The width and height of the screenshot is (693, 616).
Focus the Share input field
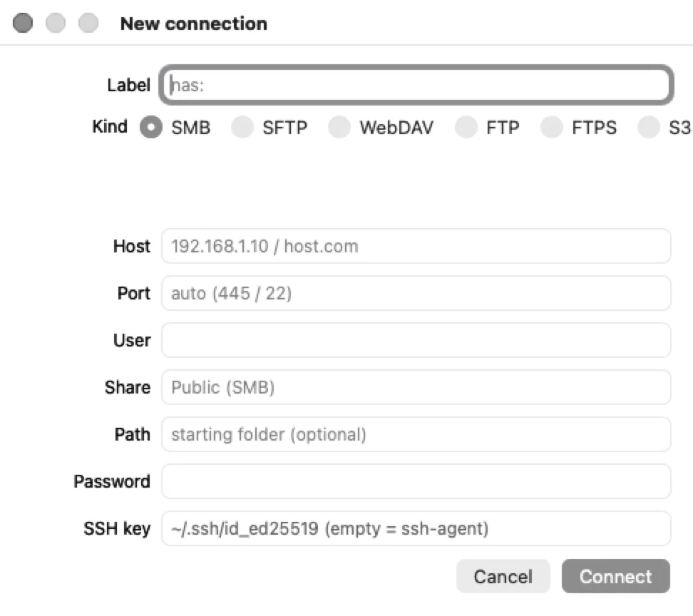(x=416, y=388)
